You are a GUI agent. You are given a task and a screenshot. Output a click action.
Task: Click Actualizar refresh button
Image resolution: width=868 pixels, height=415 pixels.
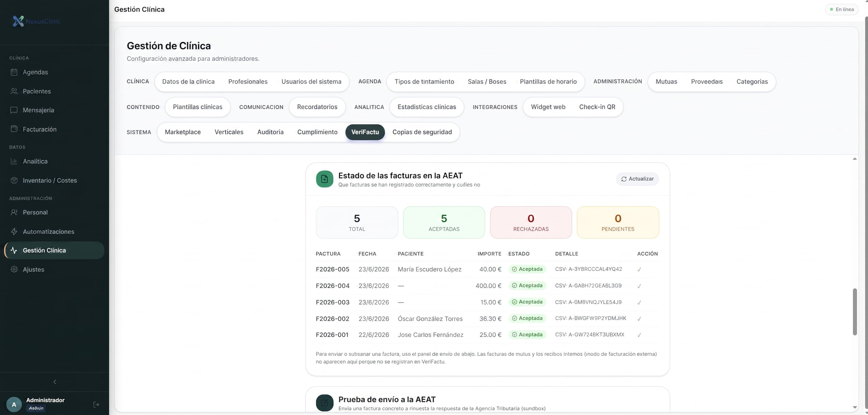(x=637, y=179)
